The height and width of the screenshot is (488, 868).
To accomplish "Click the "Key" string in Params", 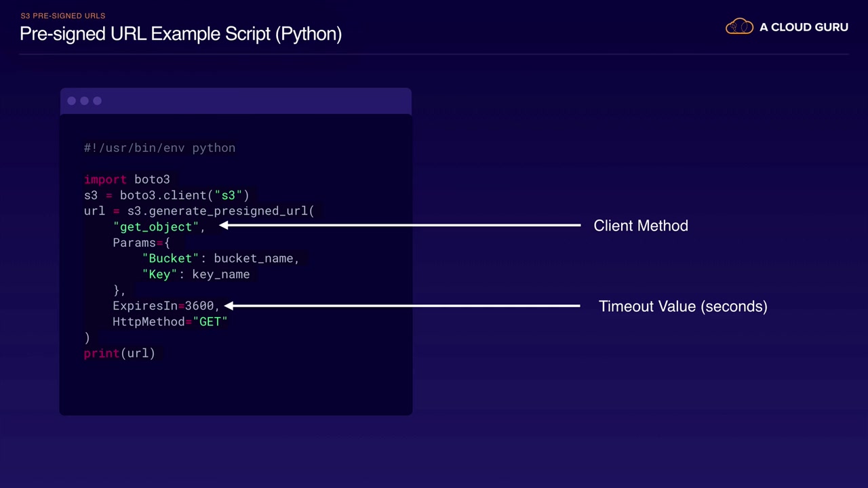I will click(x=159, y=274).
